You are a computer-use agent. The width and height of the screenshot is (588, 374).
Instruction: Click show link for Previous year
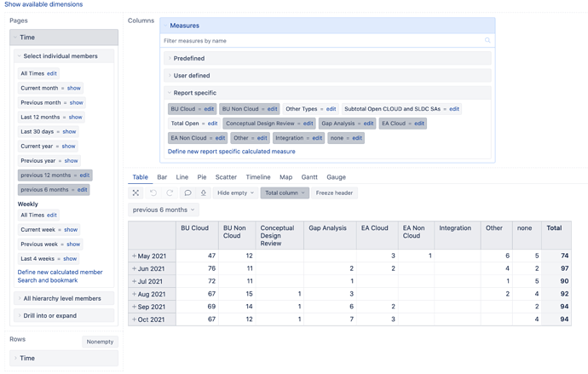[71, 161]
